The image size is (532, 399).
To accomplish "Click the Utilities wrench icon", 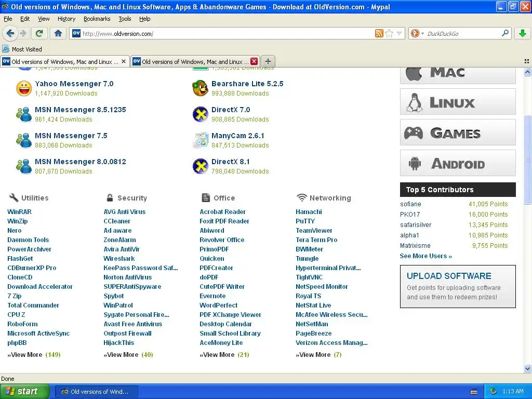I will 14,197.
